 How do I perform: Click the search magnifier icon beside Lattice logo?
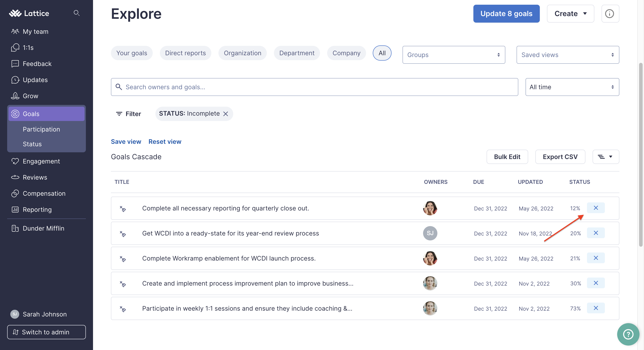click(76, 13)
